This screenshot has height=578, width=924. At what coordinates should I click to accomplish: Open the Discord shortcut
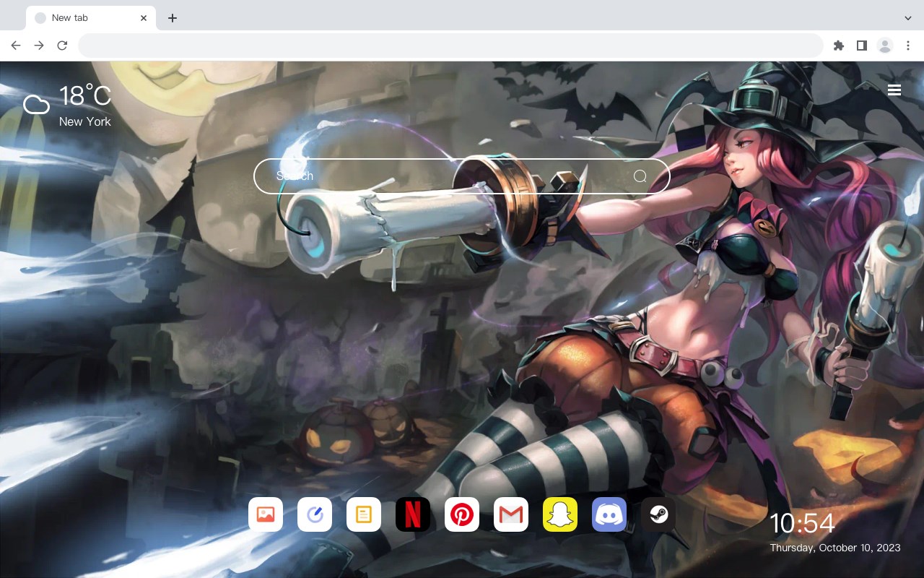(609, 514)
